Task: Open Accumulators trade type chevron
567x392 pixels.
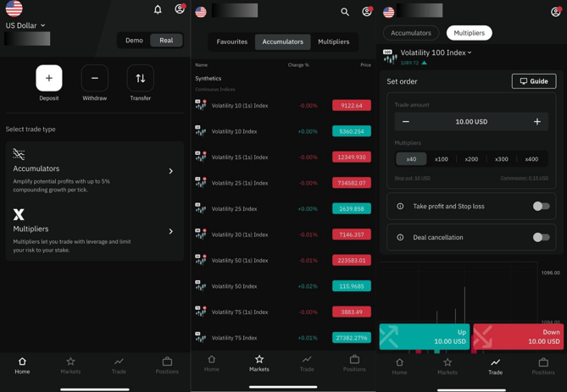Action: click(171, 171)
